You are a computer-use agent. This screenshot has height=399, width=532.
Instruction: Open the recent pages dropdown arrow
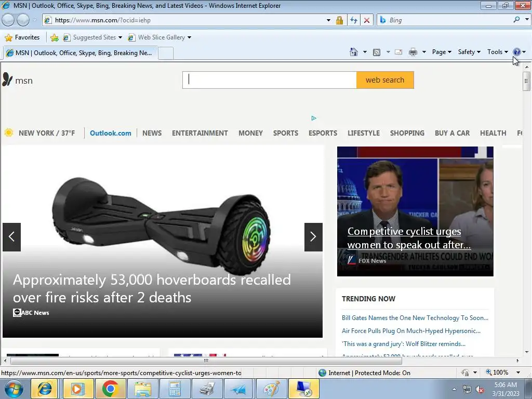[x=35, y=20]
